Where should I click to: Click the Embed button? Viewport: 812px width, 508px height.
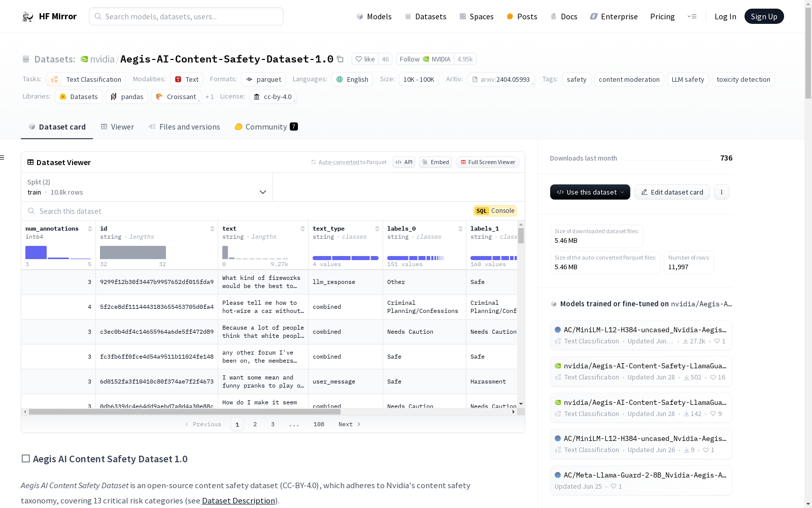click(x=435, y=163)
